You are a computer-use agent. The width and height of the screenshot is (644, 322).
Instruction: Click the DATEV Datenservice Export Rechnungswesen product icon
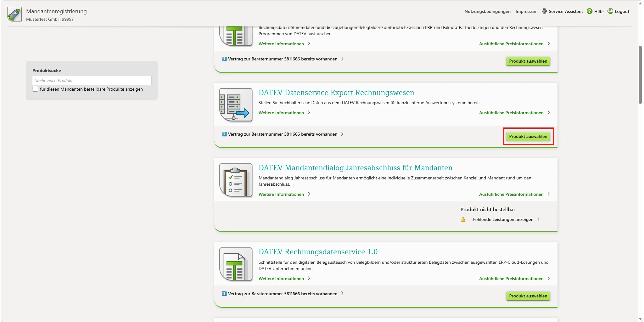[236, 105]
